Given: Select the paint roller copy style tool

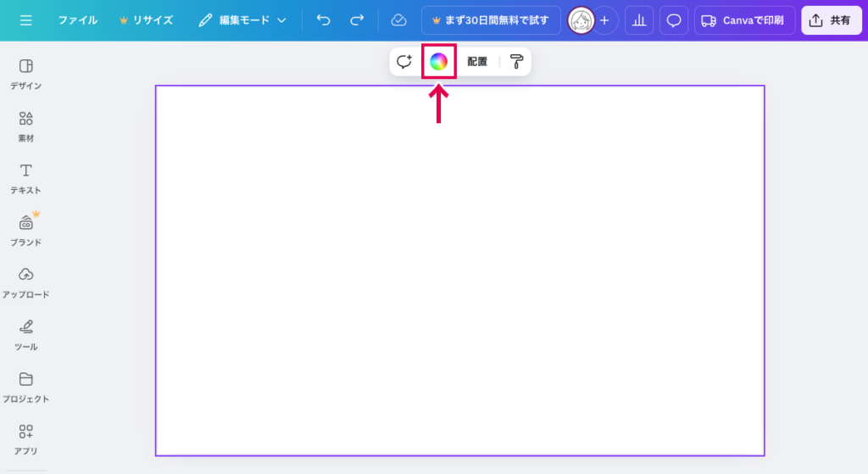Looking at the screenshot, I should [516, 61].
